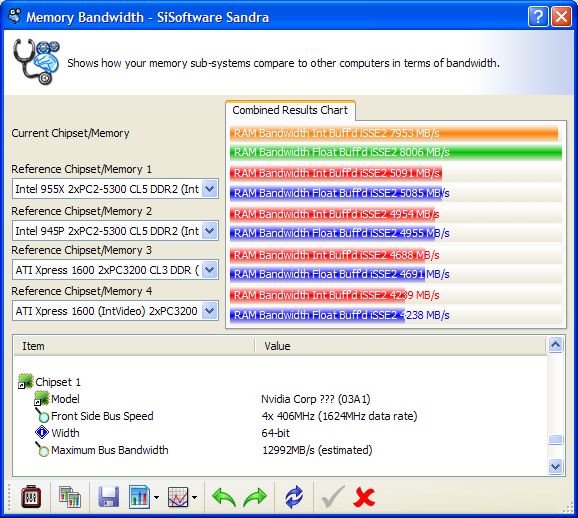This screenshot has width=578, height=518.
Task: Click the help question mark button
Action: tap(538, 17)
